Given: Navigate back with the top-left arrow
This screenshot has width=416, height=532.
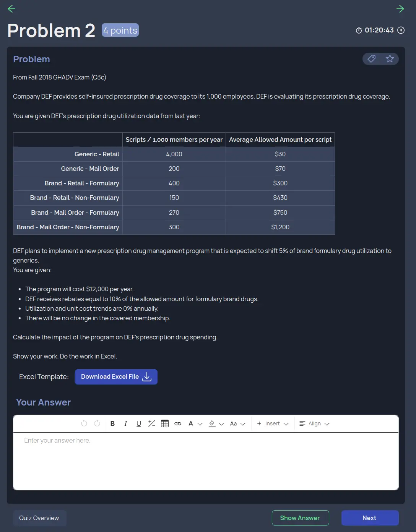Looking at the screenshot, I should (x=11, y=8).
